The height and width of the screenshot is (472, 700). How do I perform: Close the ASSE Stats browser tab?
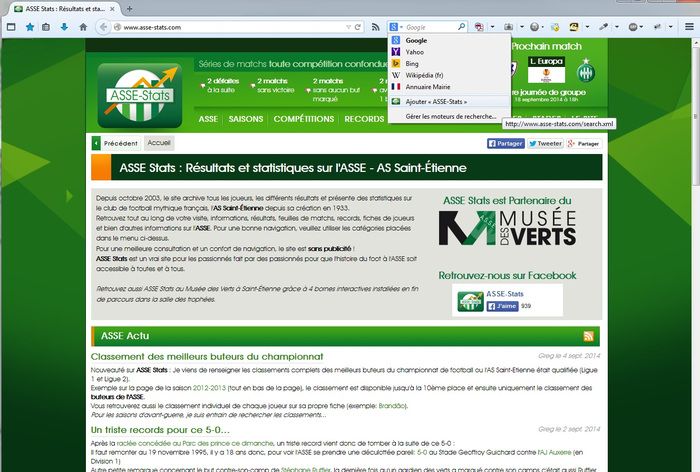[112, 8]
